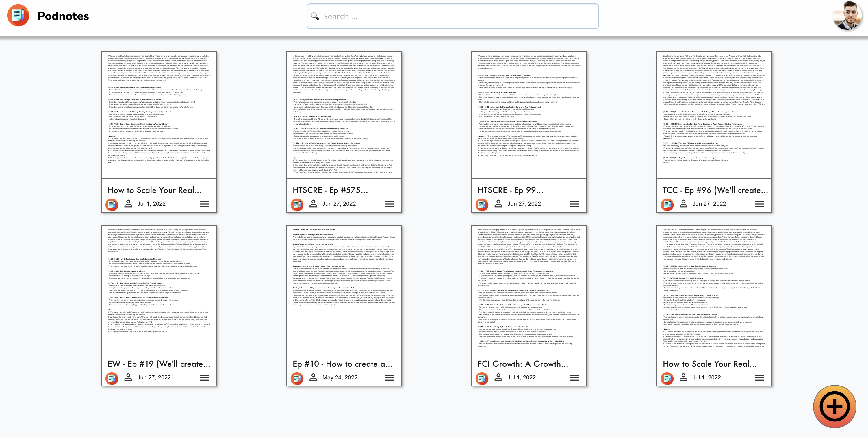Screen dimensions: 868x437
Task: Click Jun 27, 2022 date on HTSCRE - Ep #575
Action: coord(339,204)
